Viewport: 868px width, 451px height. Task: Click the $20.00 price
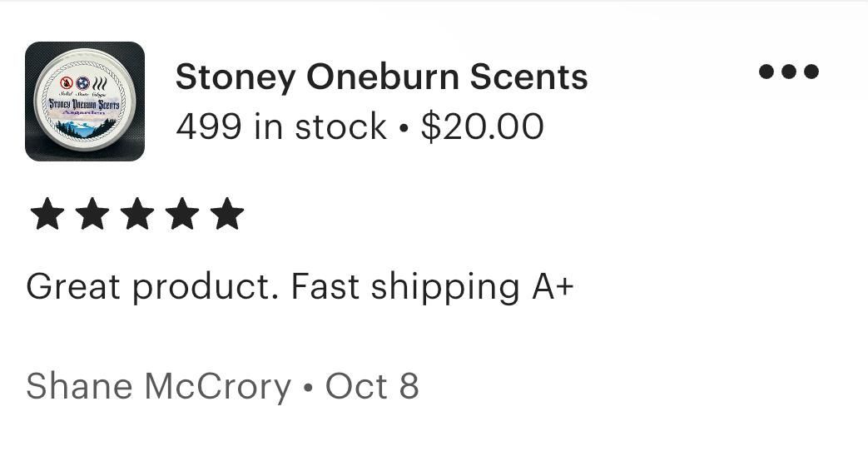482,126
